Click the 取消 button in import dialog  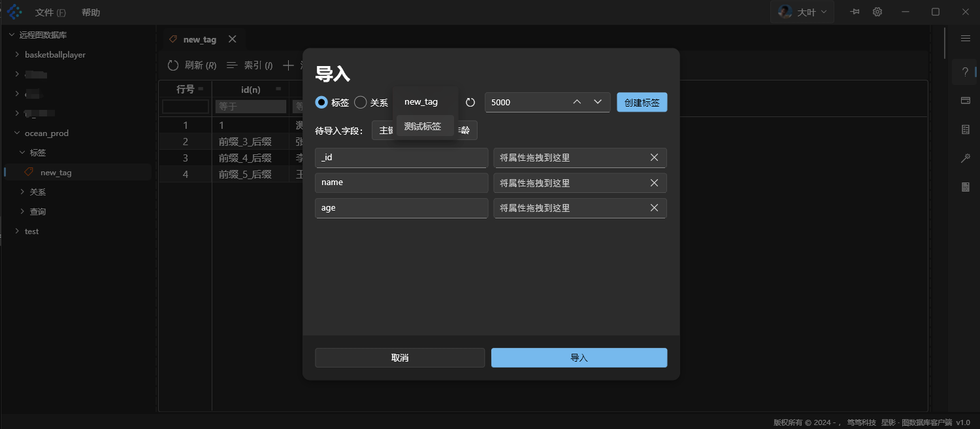coord(400,358)
